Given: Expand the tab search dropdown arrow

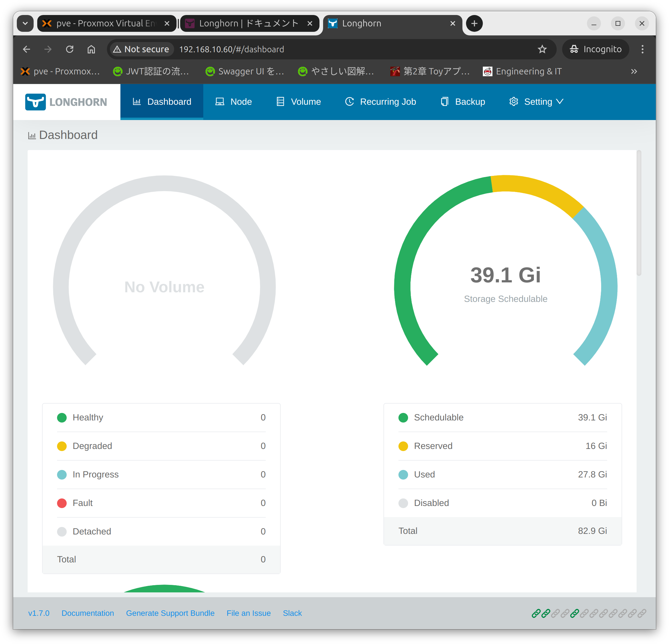Looking at the screenshot, I should pos(25,23).
